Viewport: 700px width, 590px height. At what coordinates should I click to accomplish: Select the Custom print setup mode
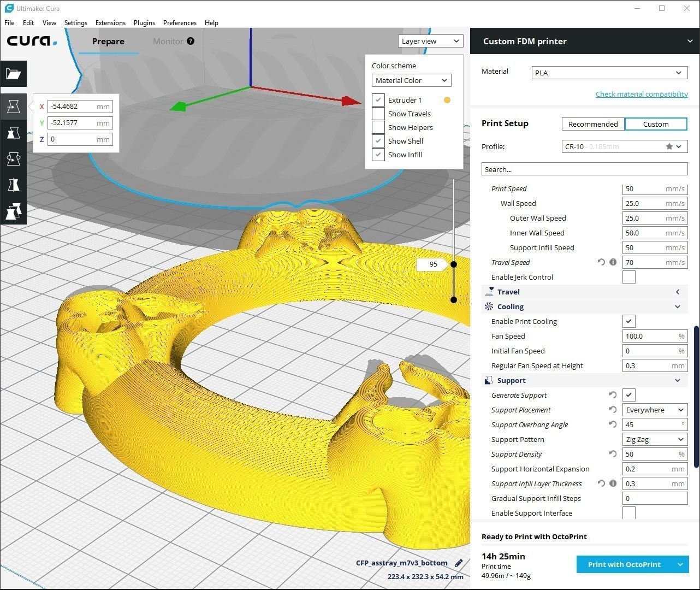[656, 124]
